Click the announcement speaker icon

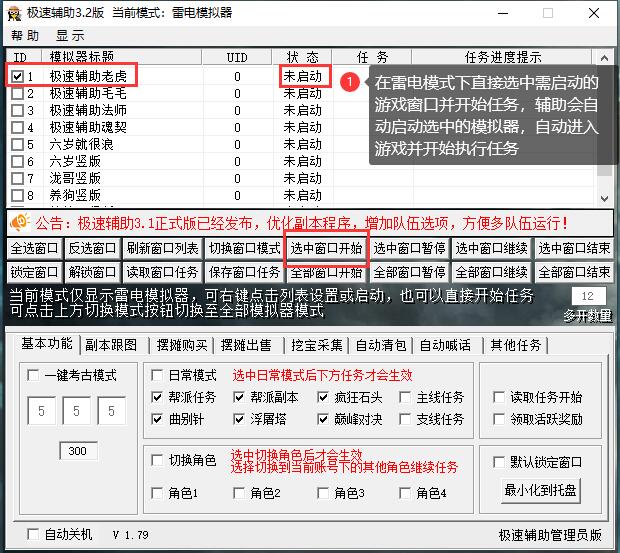(x=20, y=222)
